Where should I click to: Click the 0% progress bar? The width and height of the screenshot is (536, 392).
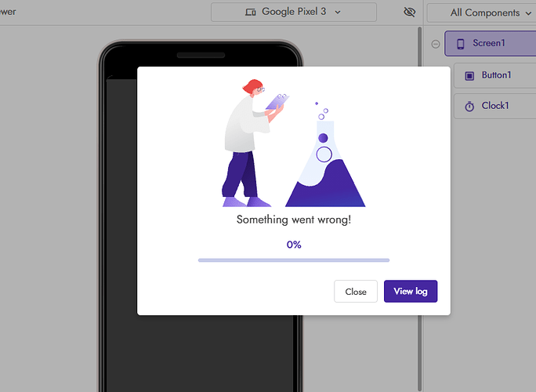coord(294,260)
